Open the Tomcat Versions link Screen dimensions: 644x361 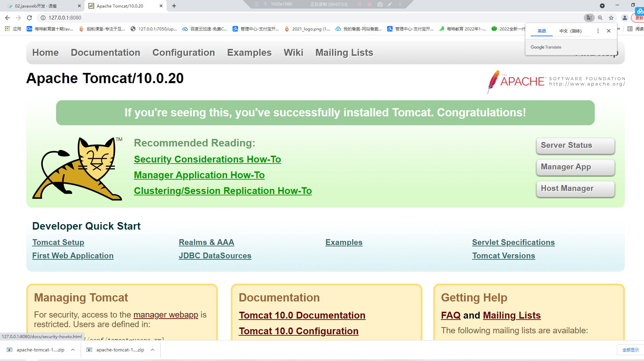(x=503, y=256)
